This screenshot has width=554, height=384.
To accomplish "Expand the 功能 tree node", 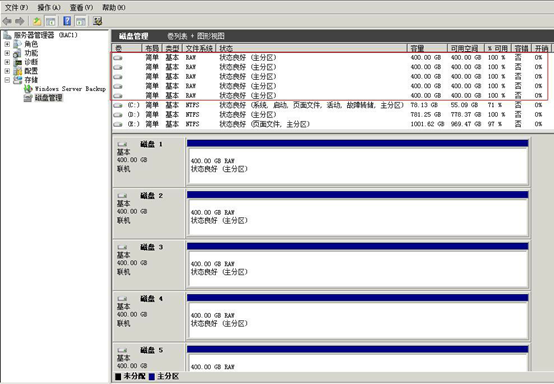I will coord(7,53).
